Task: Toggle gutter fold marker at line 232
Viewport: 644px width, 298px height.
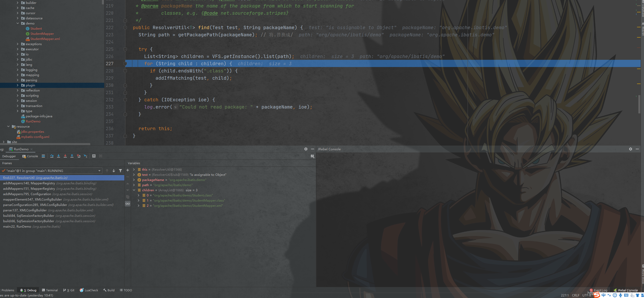Action: coord(125,100)
